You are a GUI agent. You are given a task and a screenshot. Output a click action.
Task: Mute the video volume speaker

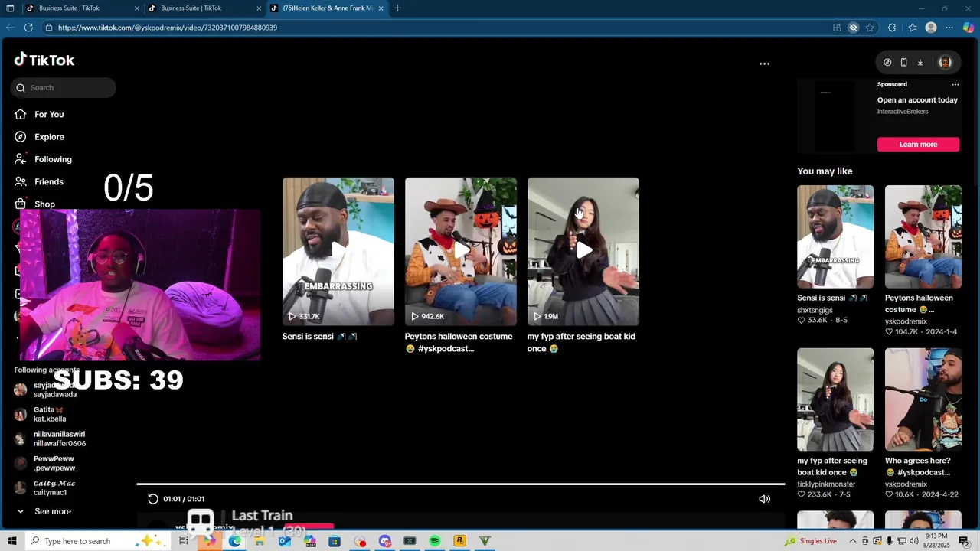click(764, 499)
